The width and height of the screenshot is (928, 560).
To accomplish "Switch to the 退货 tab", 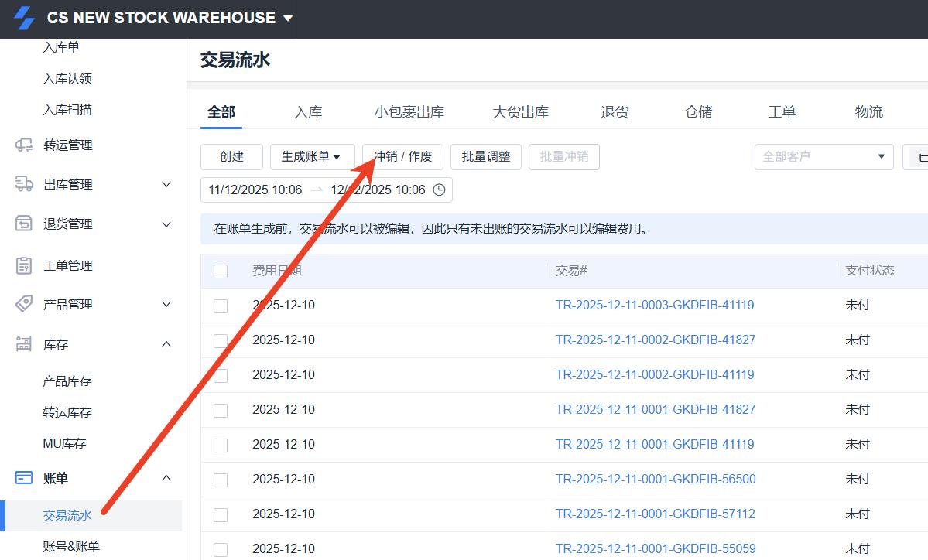I will tap(615, 112).
